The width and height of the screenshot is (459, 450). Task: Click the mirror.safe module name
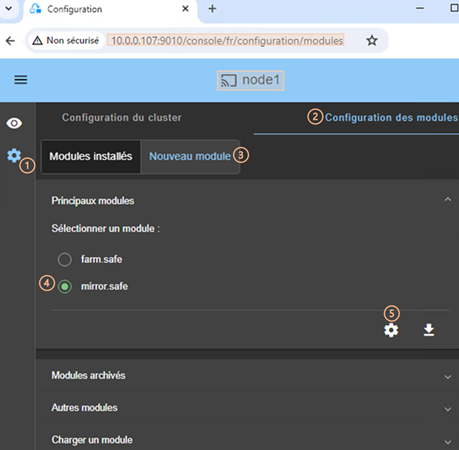(104, 286)
